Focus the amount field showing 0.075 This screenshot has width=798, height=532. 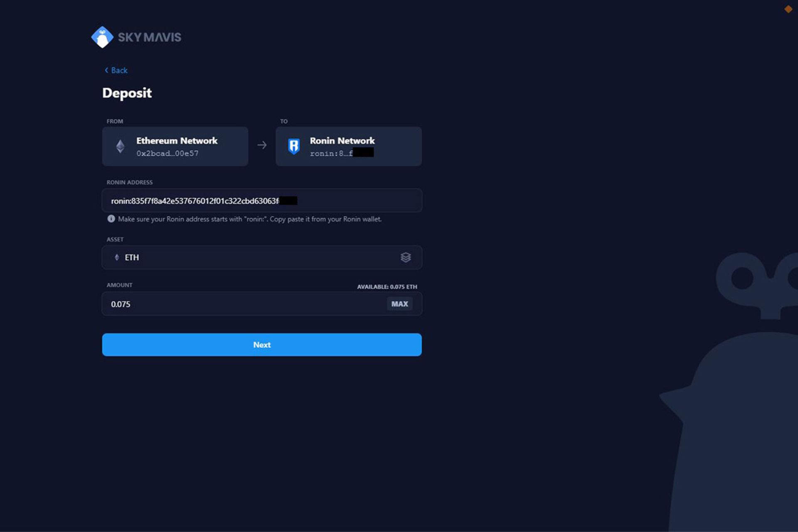[x=262, y=304]
